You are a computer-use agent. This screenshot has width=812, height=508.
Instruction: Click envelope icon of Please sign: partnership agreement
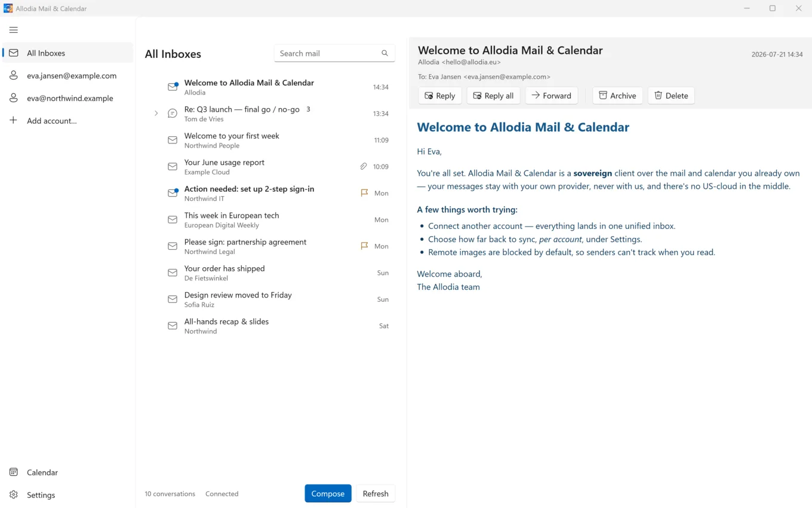pyautogui.click(x=173, y=246)
